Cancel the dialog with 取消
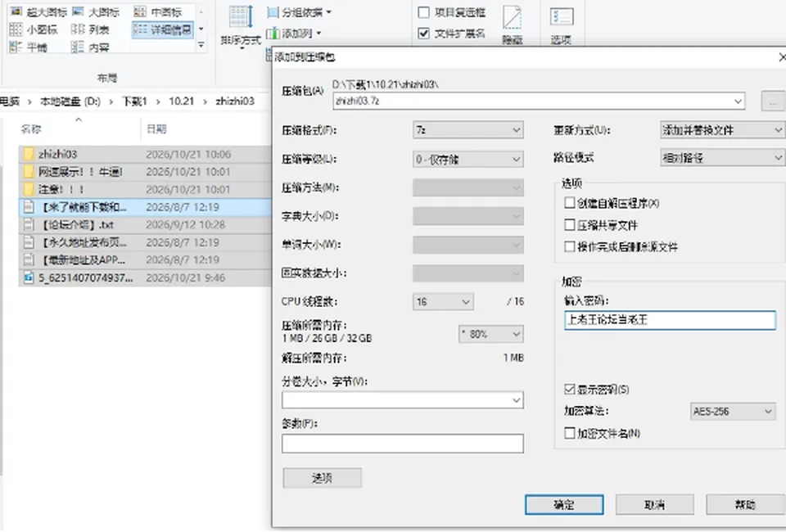The height and width of the screenshot is (532, 786). click(x=655, y=505)
